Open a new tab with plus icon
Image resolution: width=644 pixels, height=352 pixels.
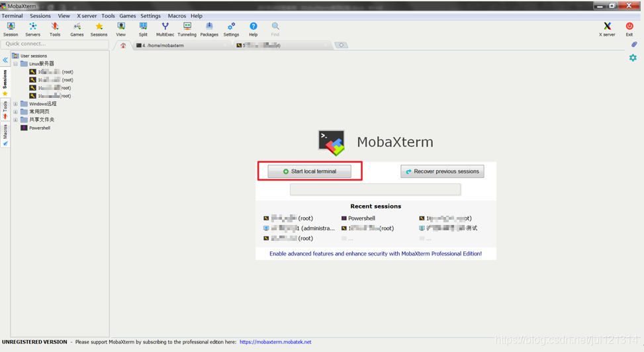click(342, 45)
